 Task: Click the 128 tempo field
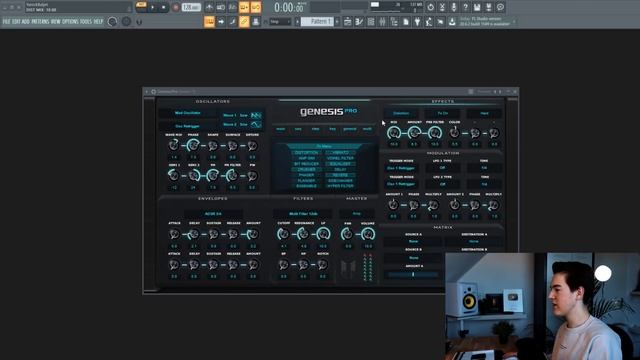(191, 7)
